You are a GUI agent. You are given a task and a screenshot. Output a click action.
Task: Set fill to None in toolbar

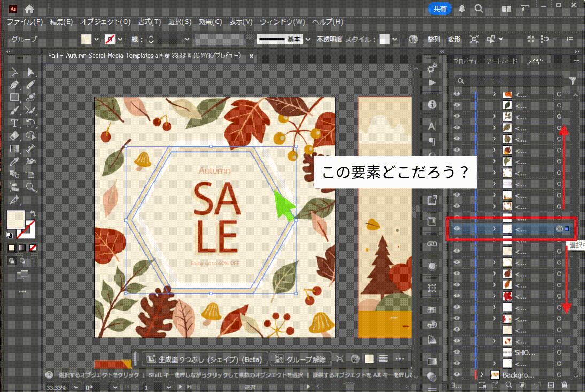[x=33, y=248]
